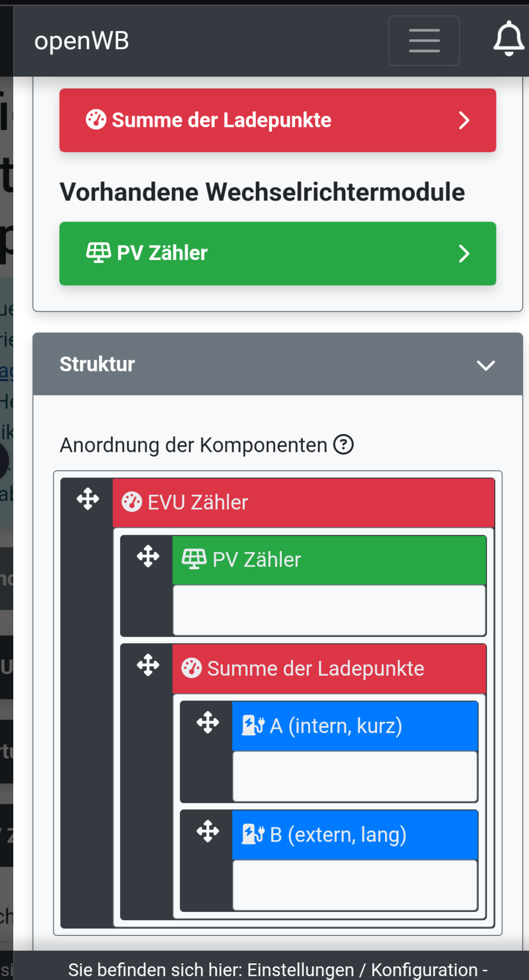The height and width of the screenshot is (980, 529).
Task: Click the red Summe der Ladepunkte button
Action: [x=277, y=120]
